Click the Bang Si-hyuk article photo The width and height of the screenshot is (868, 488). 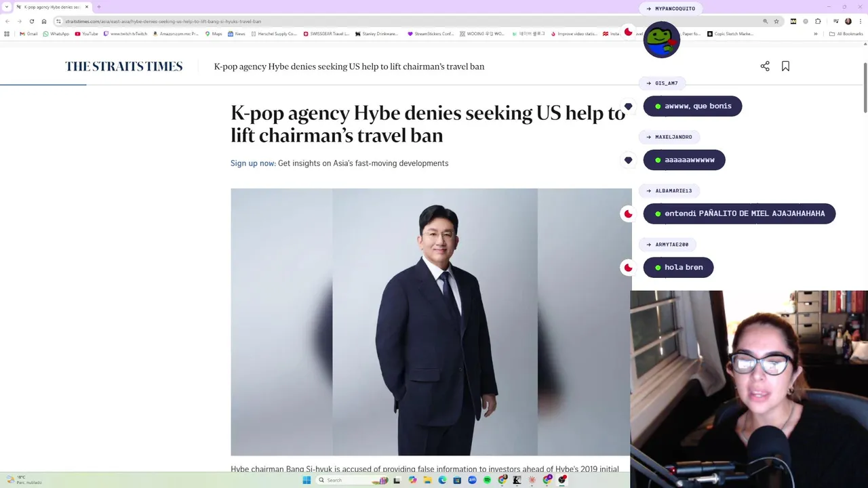click(431, 322)
